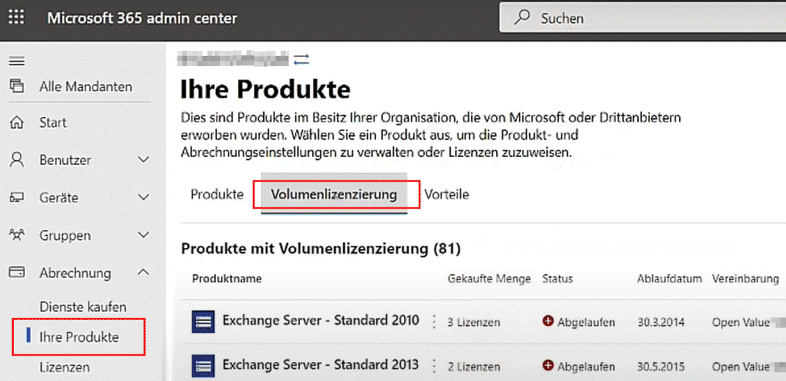786x381 pixels.
Task: Sort by Vereinbarung column header
Action: [x=745, y=279]
